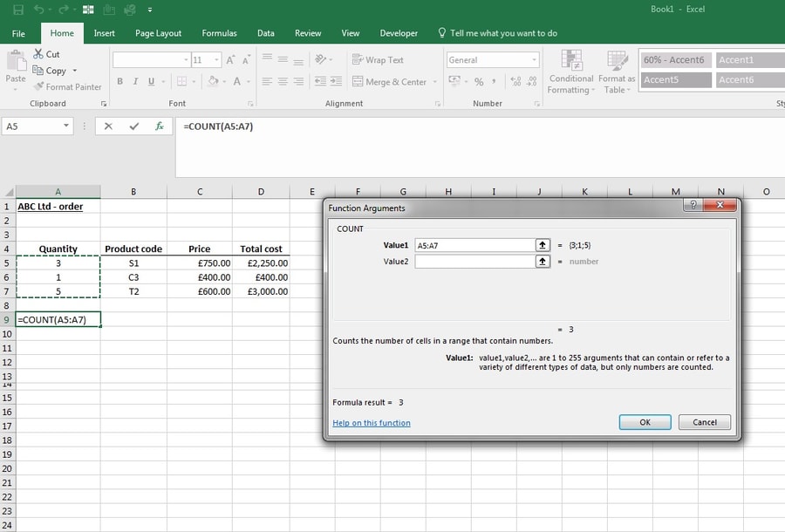Click the Undo arrow icon

pyautogui.click(x=39, y=10)
